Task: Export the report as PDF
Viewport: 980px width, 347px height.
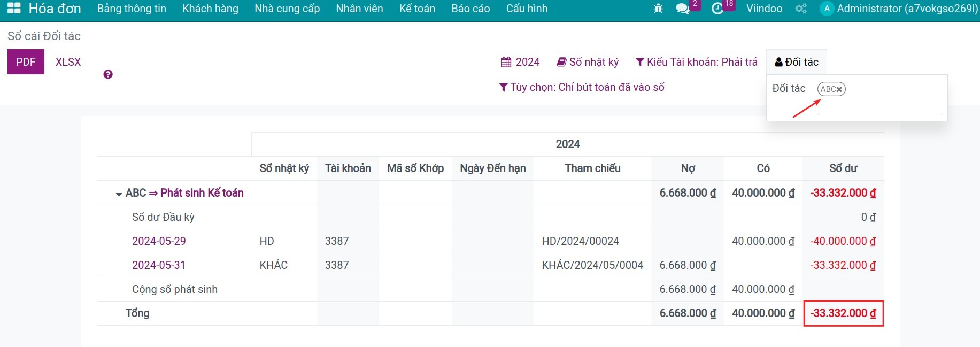Action: (26, 62)
